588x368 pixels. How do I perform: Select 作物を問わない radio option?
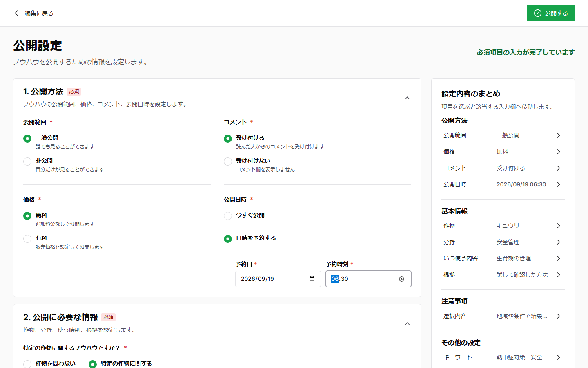pyautogui.click(x=27, y=364)
